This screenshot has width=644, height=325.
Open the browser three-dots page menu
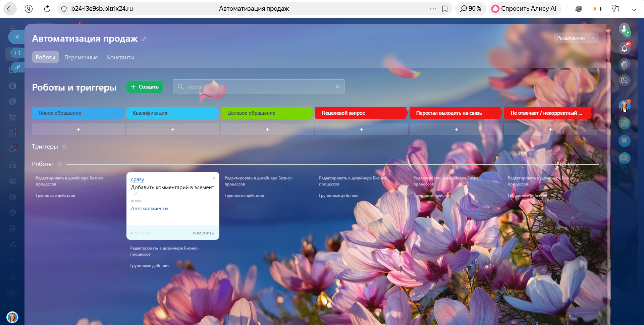point(433,9)
